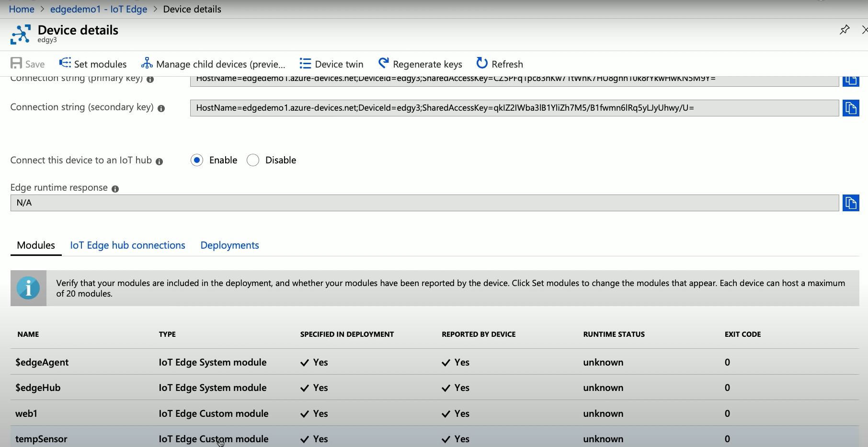Click Specified in deployment 'Yes' for tempSensor
The height and width of the screenshot is (447, 868).
(x=314, y=439)
